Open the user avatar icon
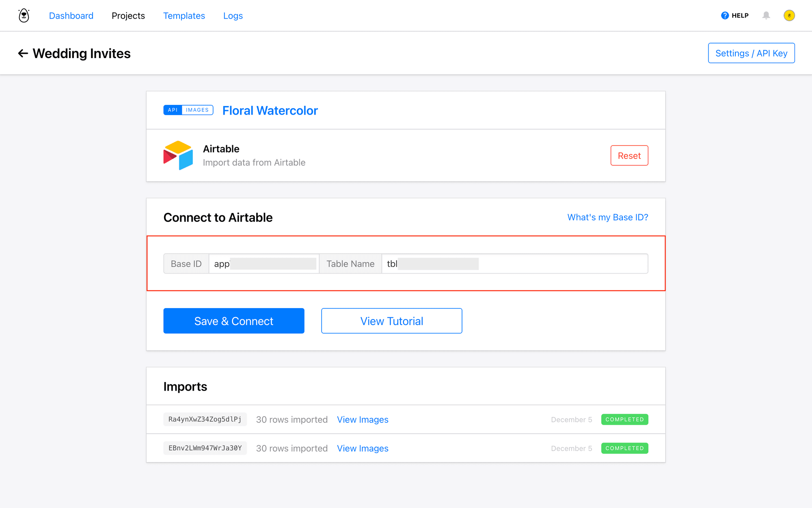812x508 pixels. pyautogui.click(x=789, y=15)
